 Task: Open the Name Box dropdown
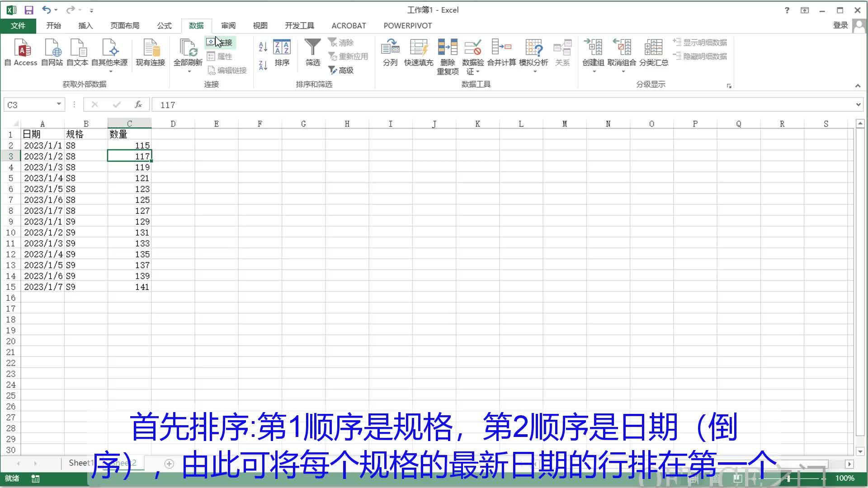coord(59,104)
